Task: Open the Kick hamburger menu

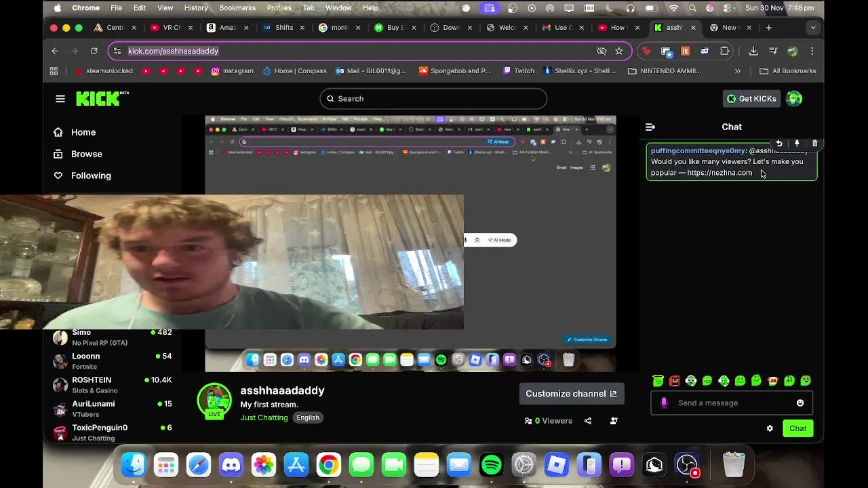Action: [x=60, y=99]
